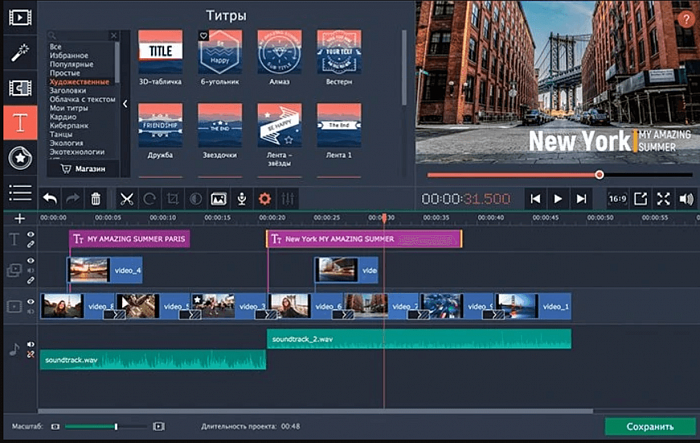
Task: Mute the main video track speaker
Action: [x=30, y=311]
